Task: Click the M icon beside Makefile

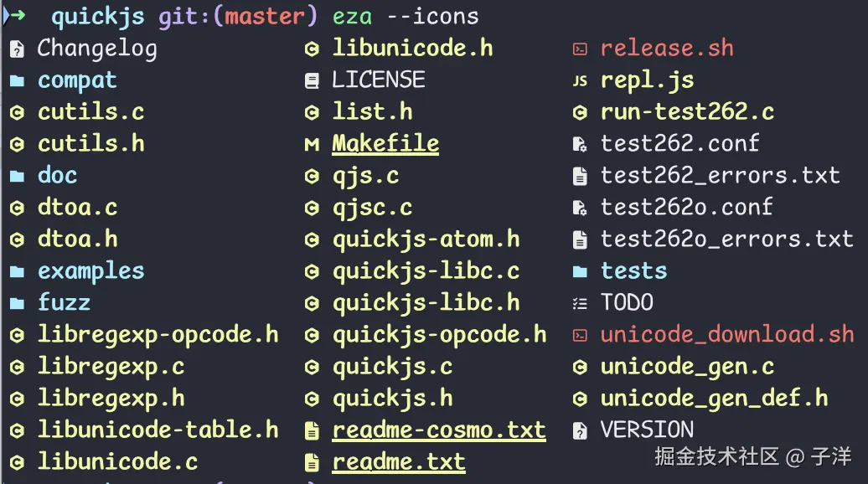Action: [x=312, y=145]
